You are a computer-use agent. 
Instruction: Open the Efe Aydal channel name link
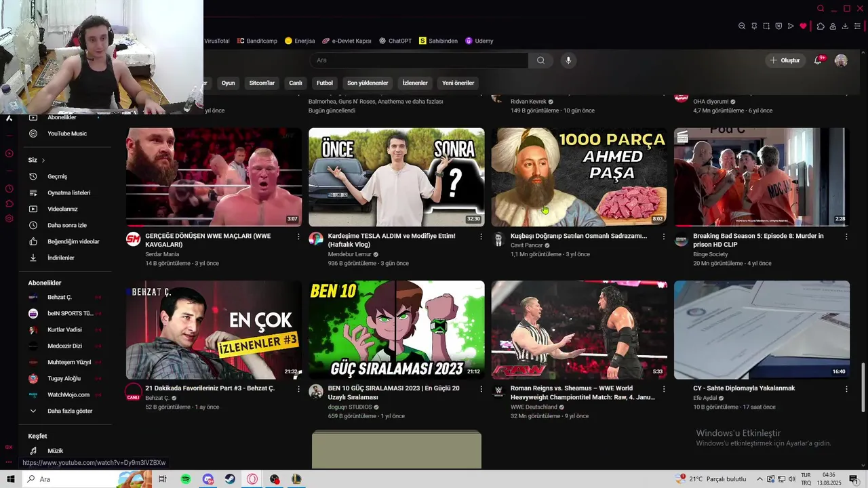pos(705,398)
